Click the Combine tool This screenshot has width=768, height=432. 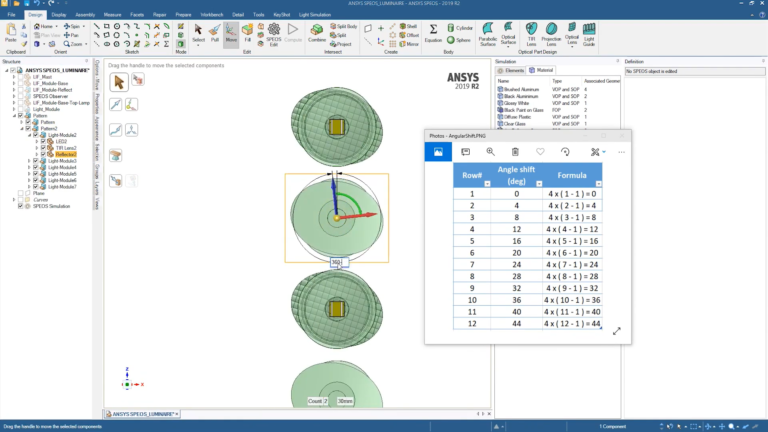(317, 33)
